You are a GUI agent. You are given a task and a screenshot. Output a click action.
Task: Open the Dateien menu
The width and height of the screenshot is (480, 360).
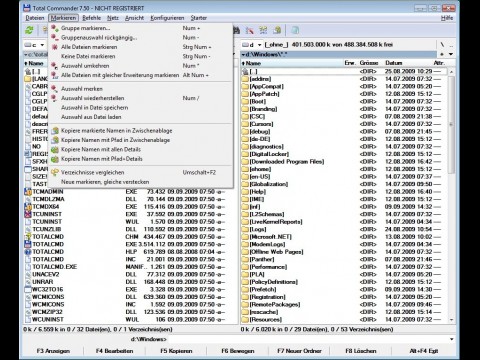tap(35, 18)
